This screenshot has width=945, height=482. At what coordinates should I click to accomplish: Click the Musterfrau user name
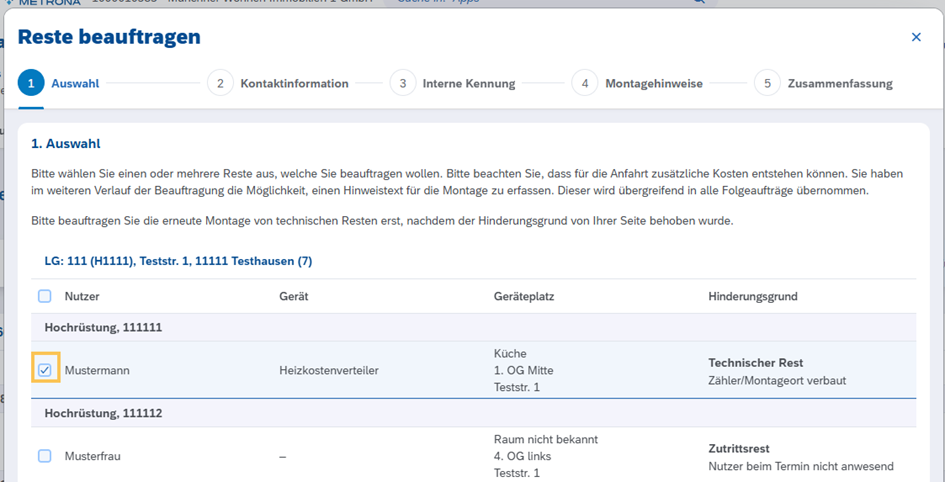click(93, 457)
